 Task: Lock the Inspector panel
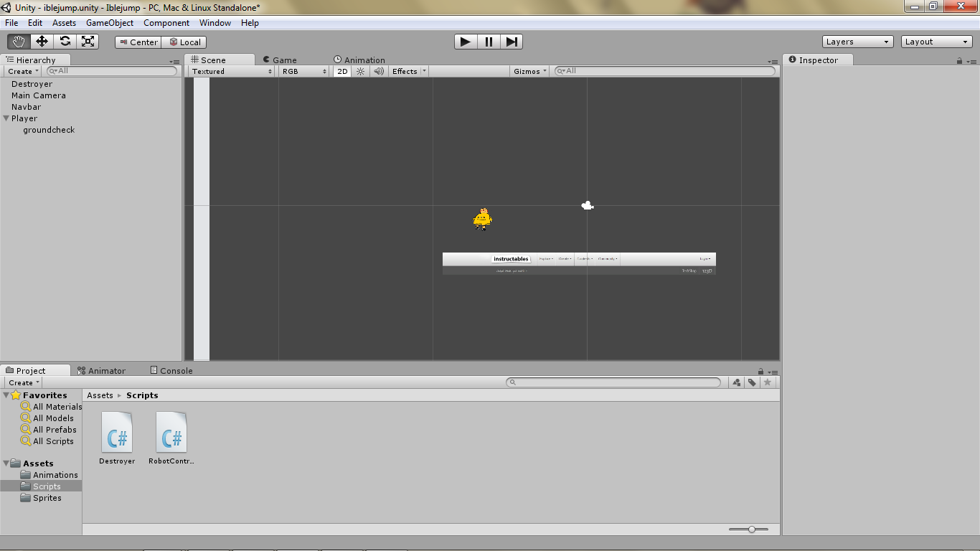pyautogui.click(x=959, y=60)
